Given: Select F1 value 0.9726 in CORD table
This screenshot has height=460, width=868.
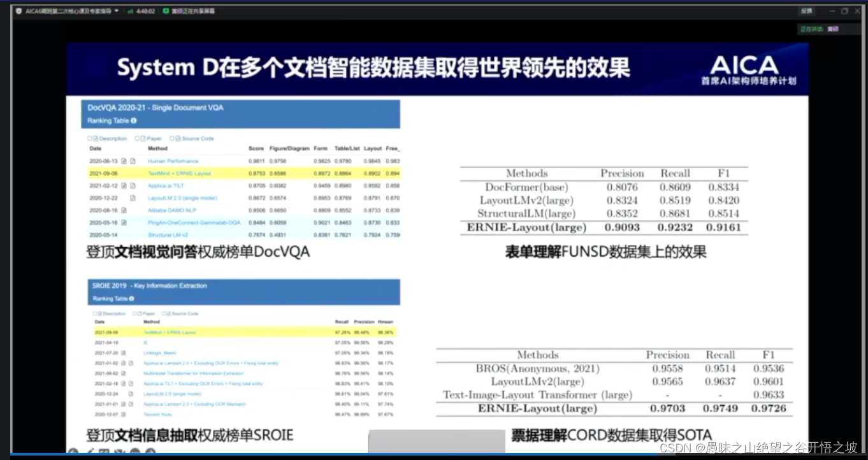Looking at the screenshot, I should click(769, 408).
